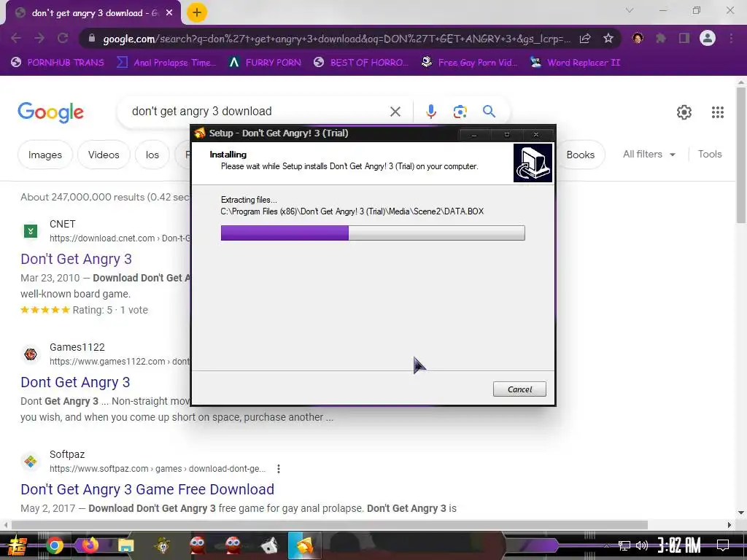Viewport: 747px width, 560px height.
Task: Search by image with Google Lens
Action: tap(460, 112)
